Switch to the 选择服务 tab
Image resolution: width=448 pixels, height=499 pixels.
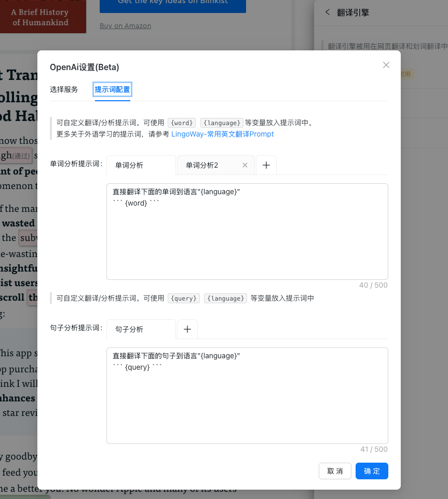pyautogui.click(x=64, y=89)
